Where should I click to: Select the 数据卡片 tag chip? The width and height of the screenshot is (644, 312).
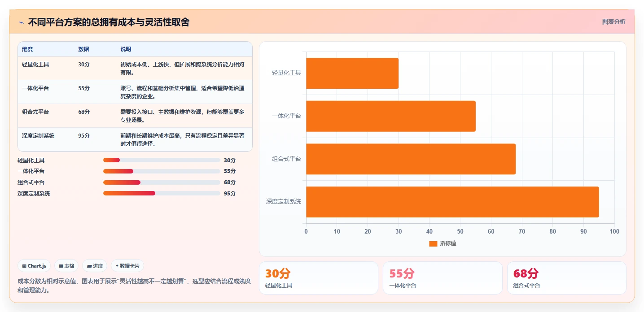(x=127, y=266)
